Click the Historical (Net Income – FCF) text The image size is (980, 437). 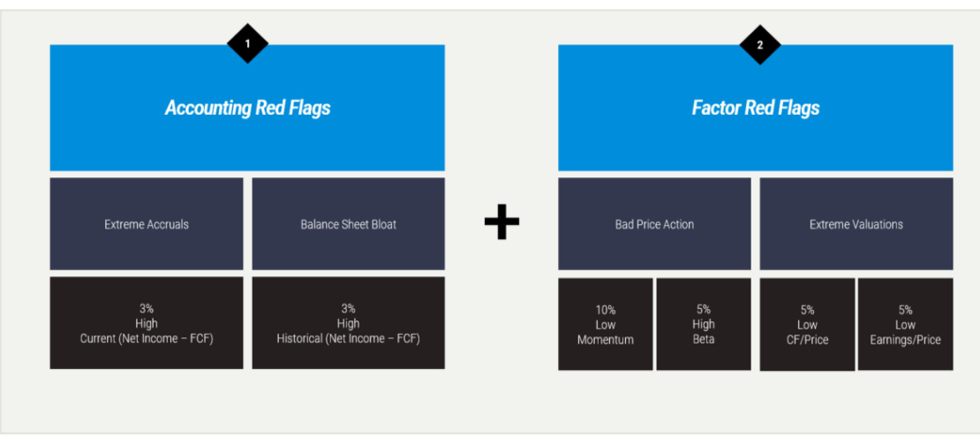pyautogui.click(x=349, y=338)
